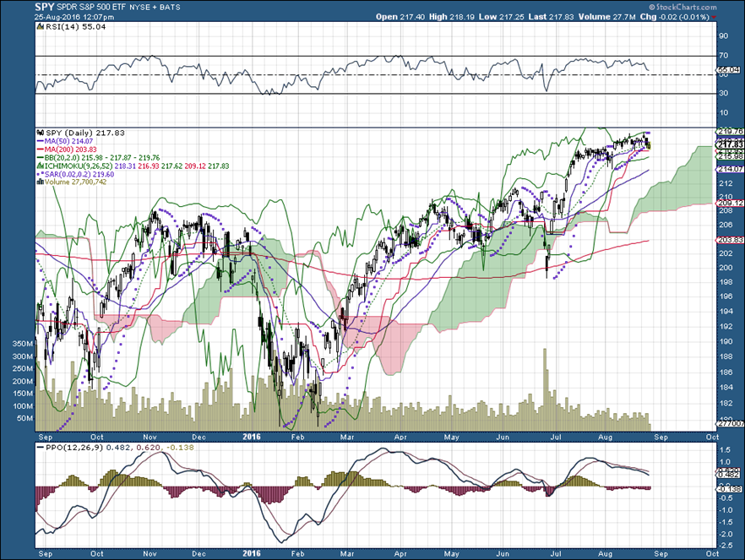Click the 50M label on the volume axis

tap(25, 418)
